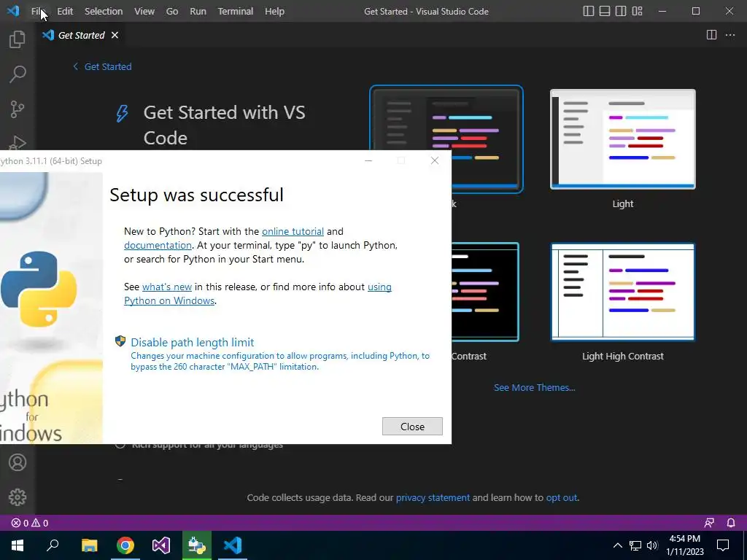Select the Light theme thumbnail

(623, 139)
